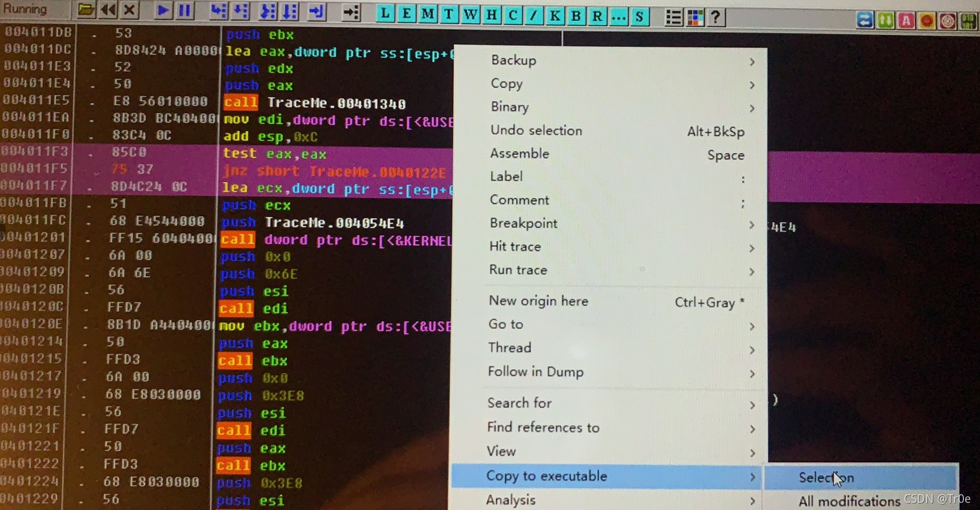Choose Comment from context menu
Image resolution: width=980 pixels, height=510 pixels.
(610, 200)
